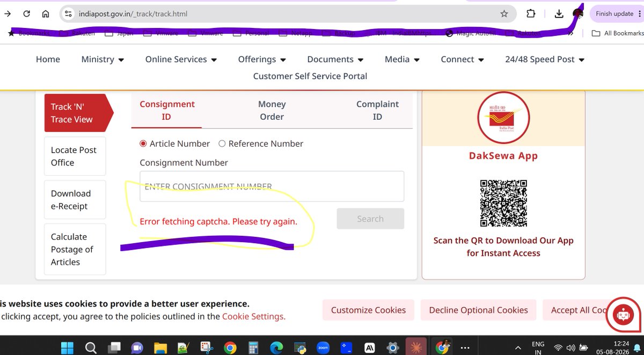Launch Snipping Tool from the taskbar
The image size is (644, 355).
tap(207, 347)
